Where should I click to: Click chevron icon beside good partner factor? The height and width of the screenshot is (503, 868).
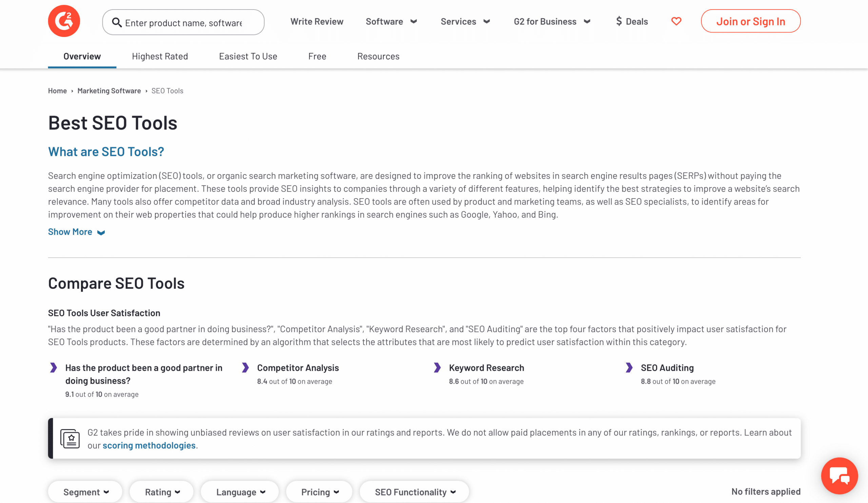[53, 367]
